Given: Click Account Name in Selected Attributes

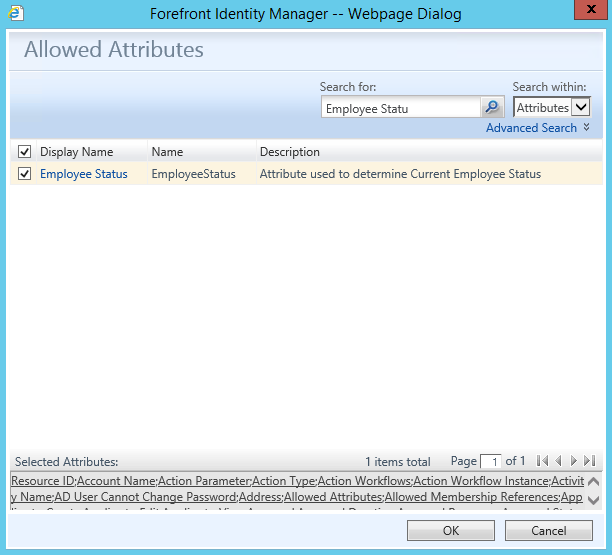Looking at the screenshot, I should point(116,481).
